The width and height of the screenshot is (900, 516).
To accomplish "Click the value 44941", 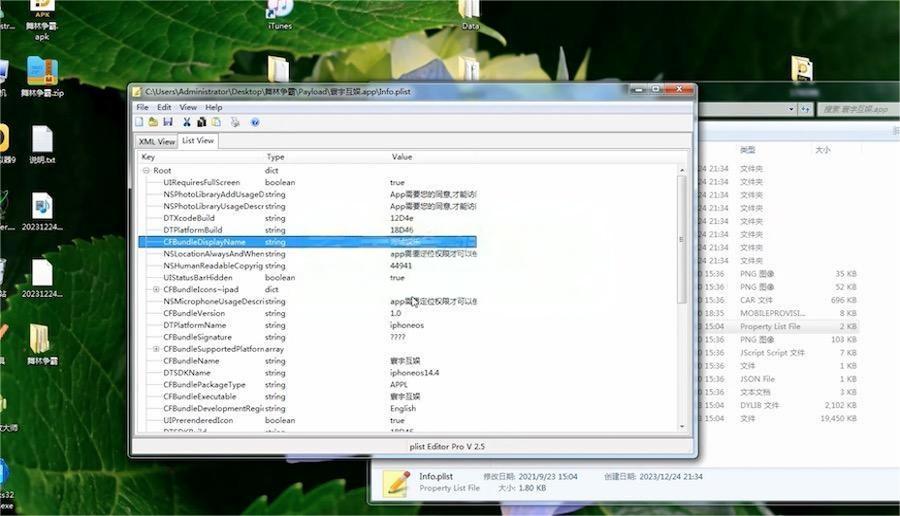I will tap(401, 266).
